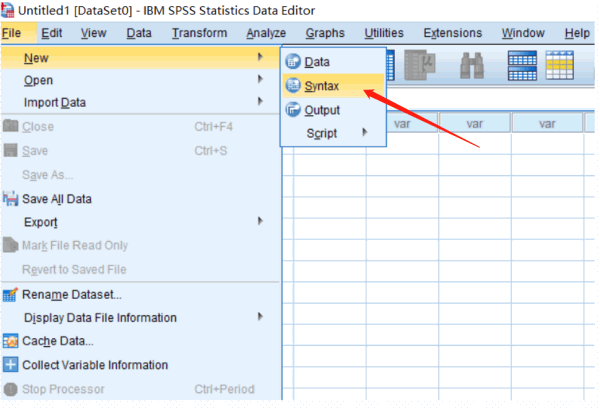The height and width of the screenshot is (414, 600).
Task: Open the Graphs menu
Action: 325,33
